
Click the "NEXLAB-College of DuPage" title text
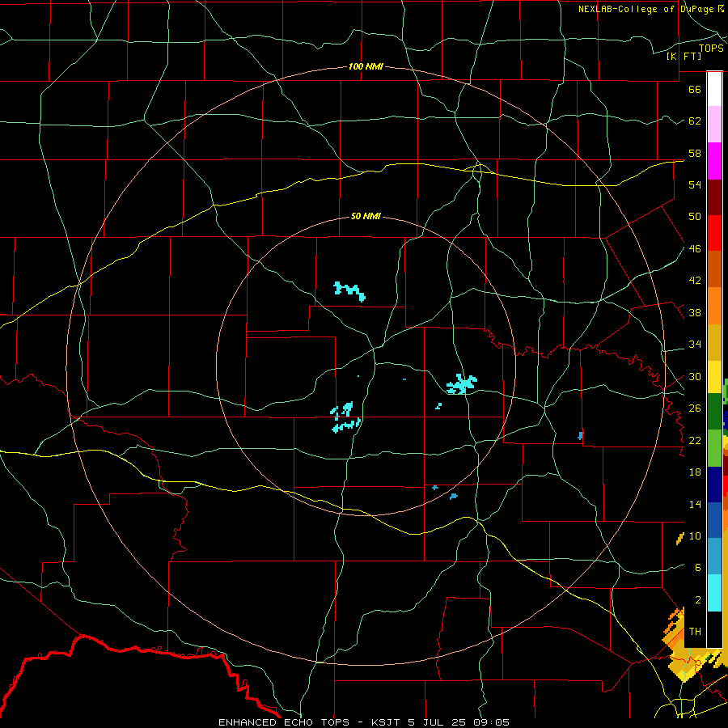coord(647,9)
